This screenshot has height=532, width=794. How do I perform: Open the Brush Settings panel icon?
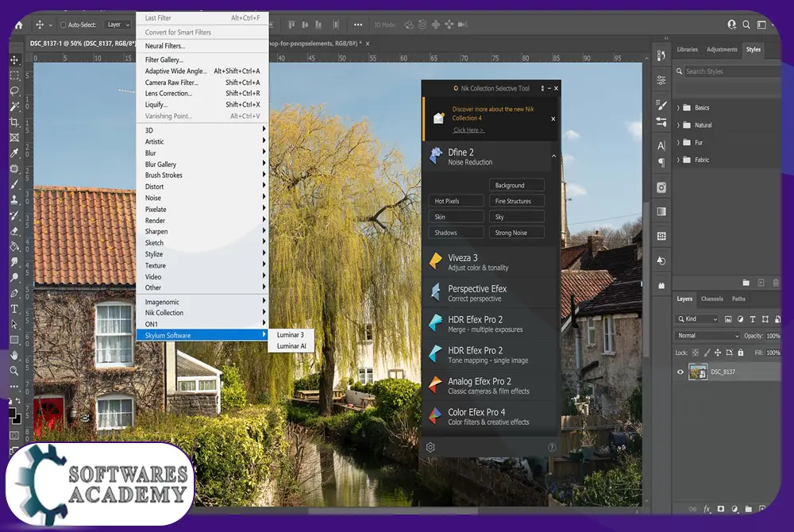[661, 105]
